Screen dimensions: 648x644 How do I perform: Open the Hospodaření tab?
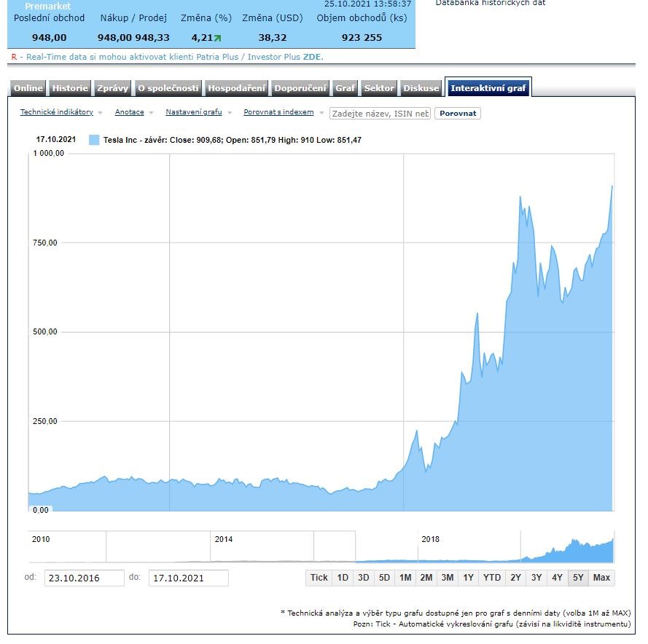pos(236,88)
